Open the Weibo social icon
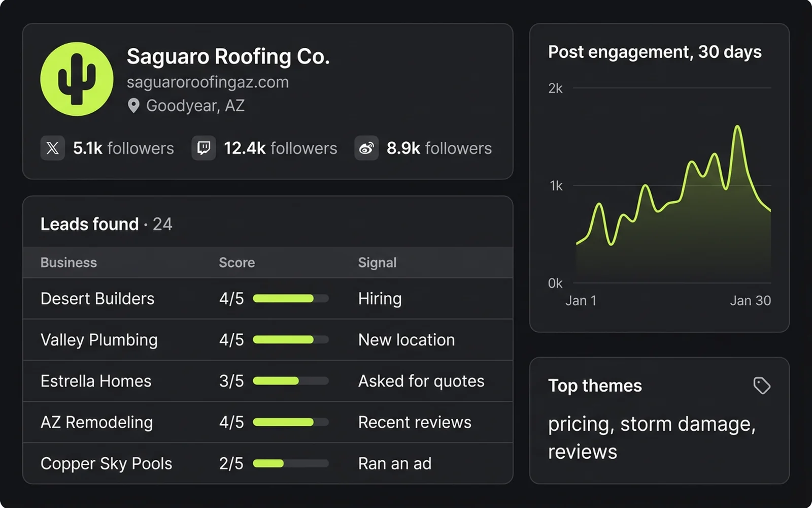Viewport: 812px width, 508px height. pos(366,148)
